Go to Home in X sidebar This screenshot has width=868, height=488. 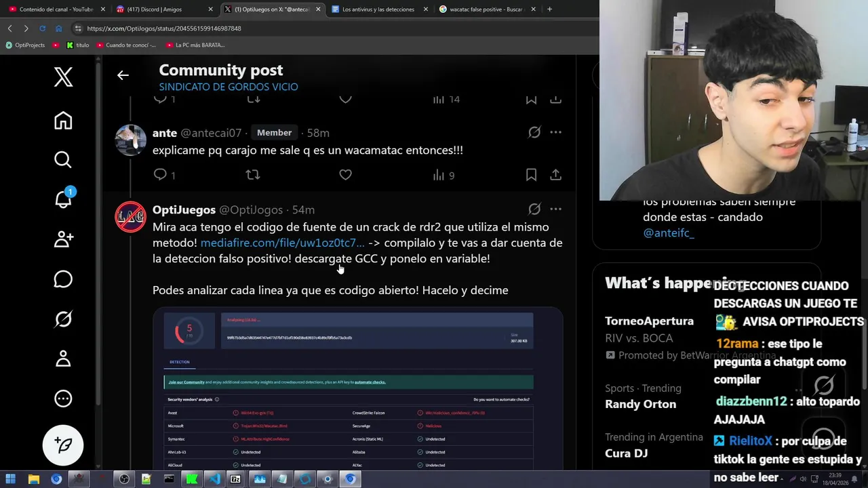(63, 121)
